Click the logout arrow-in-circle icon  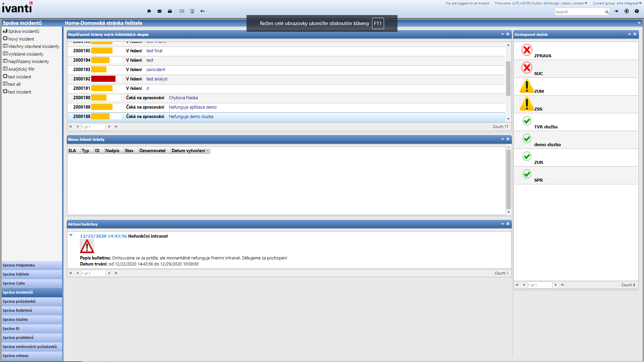[x=626, y=11]
